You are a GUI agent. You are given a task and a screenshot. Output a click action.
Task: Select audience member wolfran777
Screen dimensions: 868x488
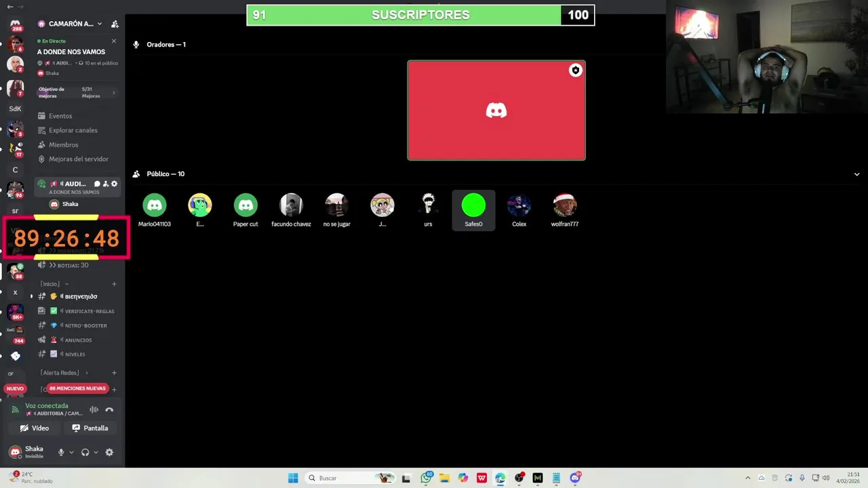tap(565, 210)
